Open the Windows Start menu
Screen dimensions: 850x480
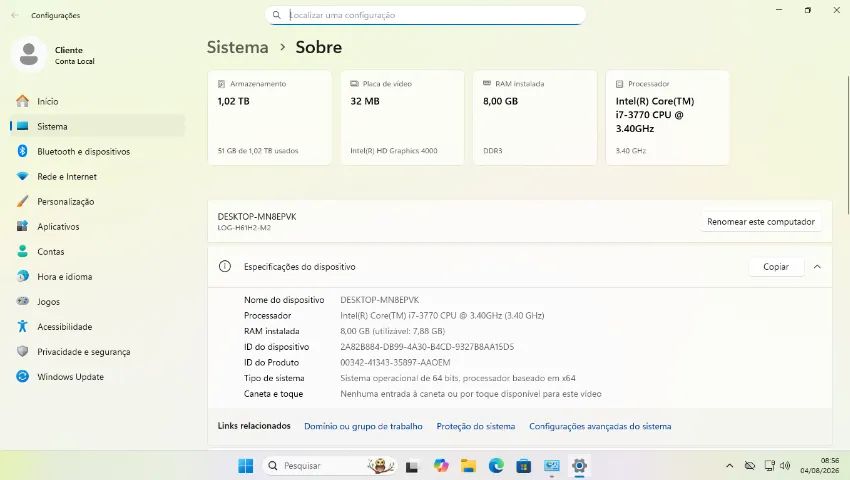(246, 465)
